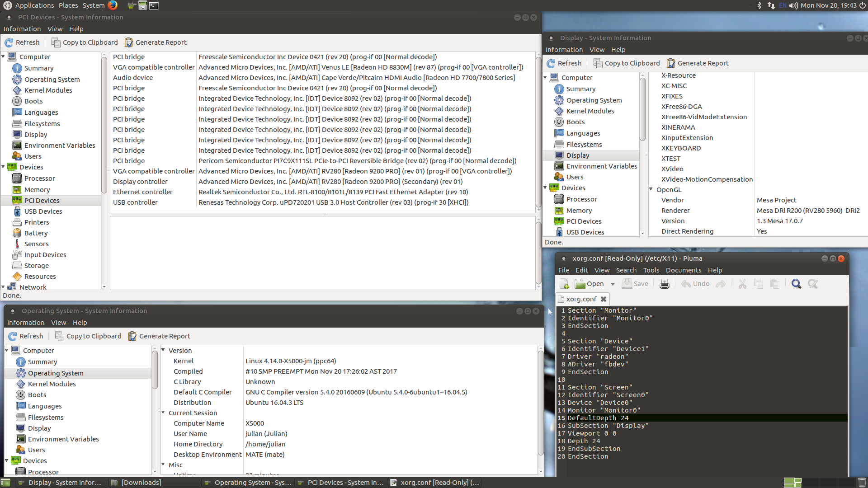Close the xorg.conf tab

(x=603, y=299)
